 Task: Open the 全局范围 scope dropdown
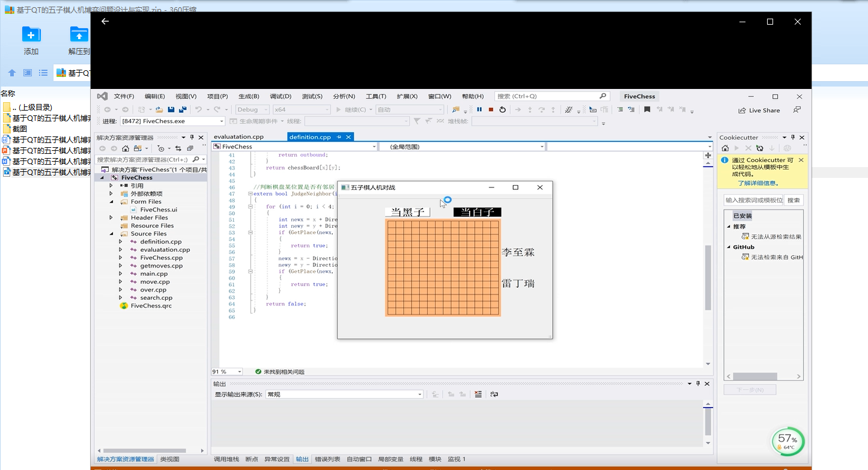[462, 147]
